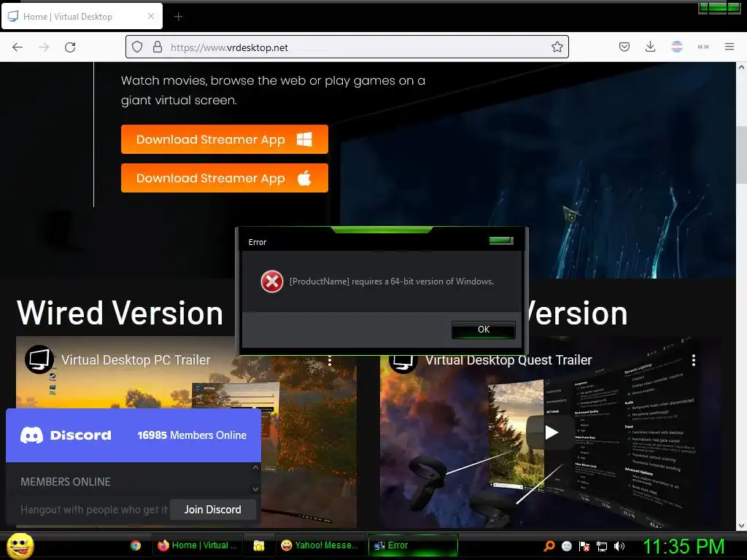Click the striped extension icon in toolbar
747x560 pixels.
676,47
